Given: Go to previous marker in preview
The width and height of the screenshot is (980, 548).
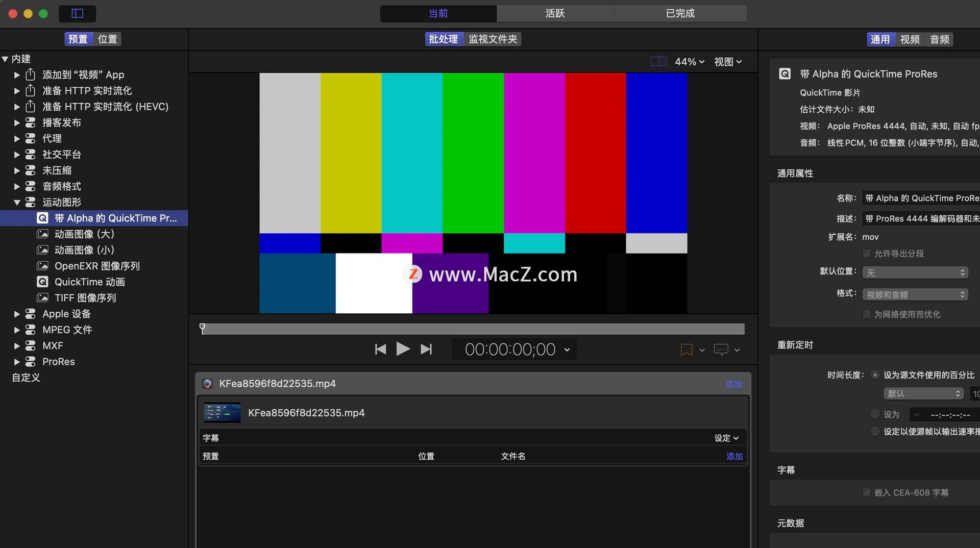Looking at the screenshot, I should click(380, 349).
